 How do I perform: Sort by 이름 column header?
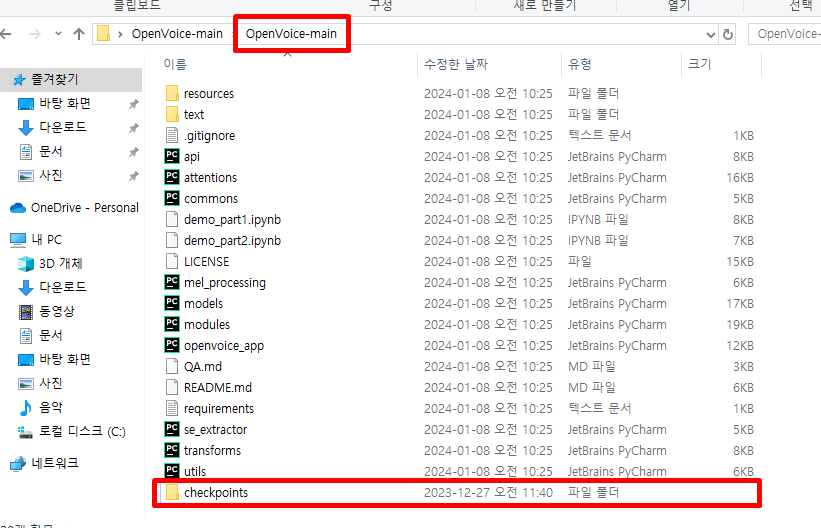coord(175,64)
